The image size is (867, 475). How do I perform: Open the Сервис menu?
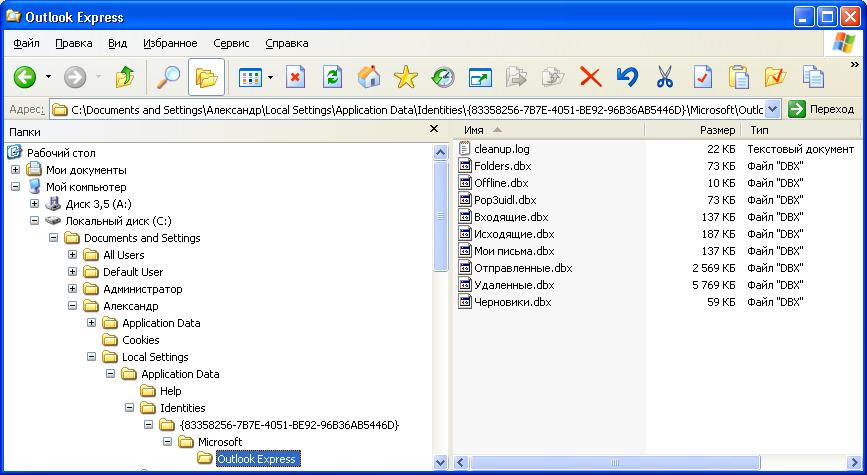pyautogui.click(x=231, y=43)
